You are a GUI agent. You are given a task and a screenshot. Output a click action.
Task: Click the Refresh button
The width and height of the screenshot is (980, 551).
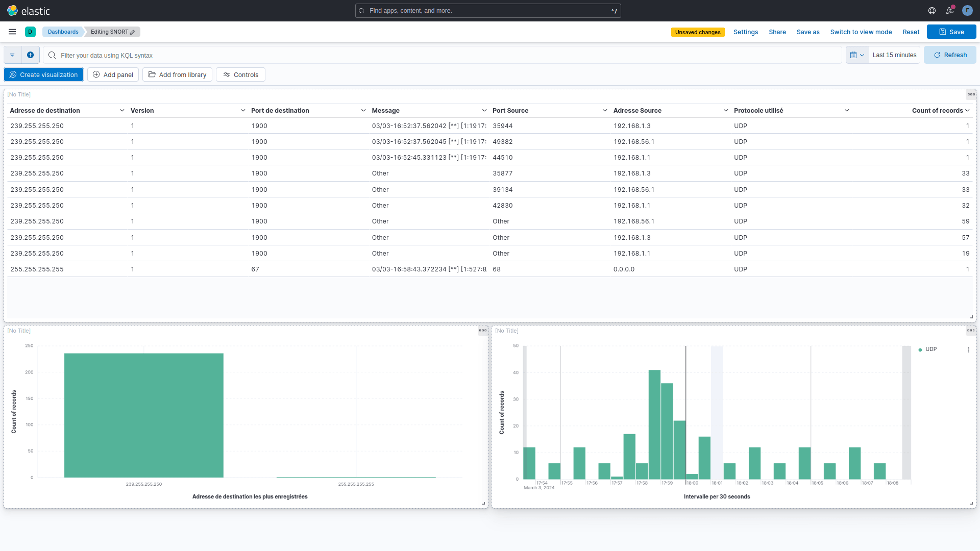click(x=950, y=55)
